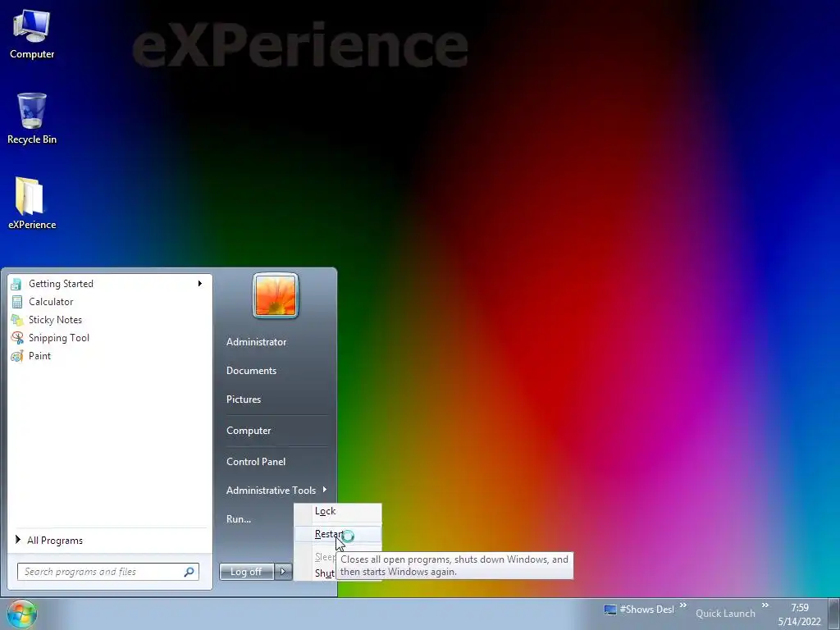Click the search magnifier icon

click(x=189, y=572)
